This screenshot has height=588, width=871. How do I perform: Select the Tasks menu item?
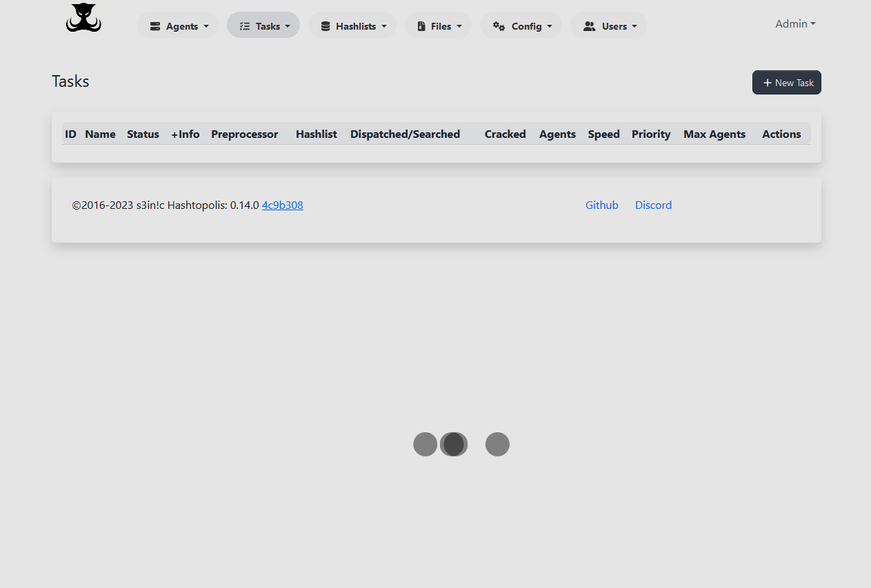pyautogui.click(x=263, y=26)
